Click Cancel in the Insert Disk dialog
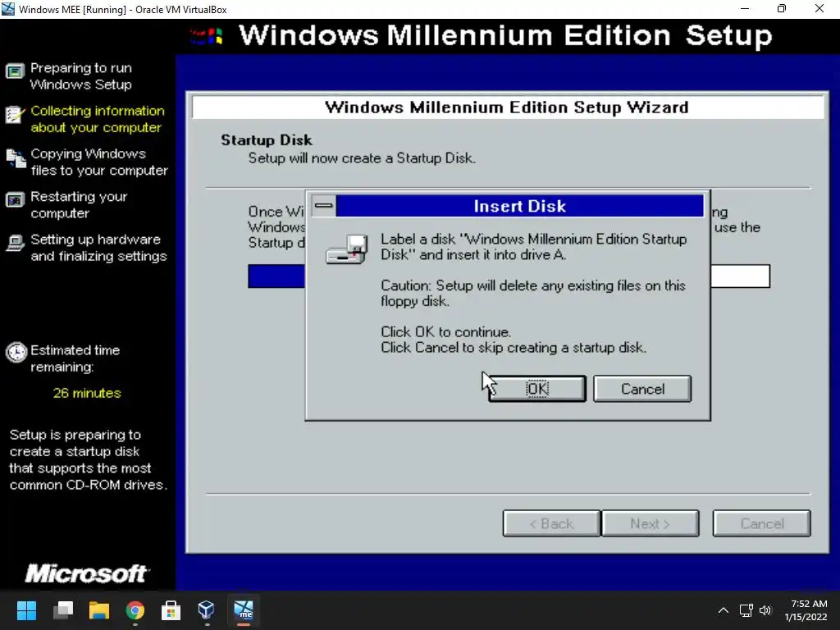This screenshot has width=840, height=630. (x=642, y=388)
